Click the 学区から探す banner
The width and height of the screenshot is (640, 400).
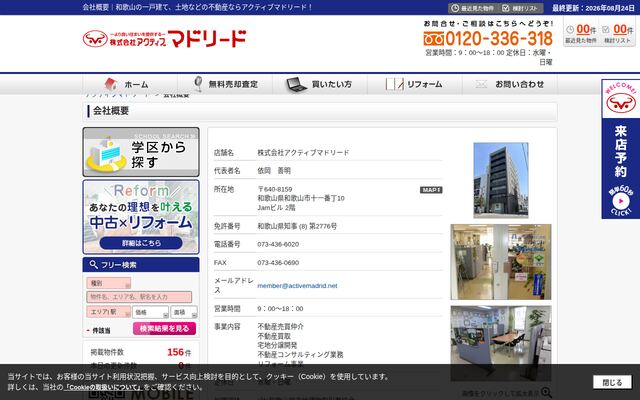(x=141, y=152)
